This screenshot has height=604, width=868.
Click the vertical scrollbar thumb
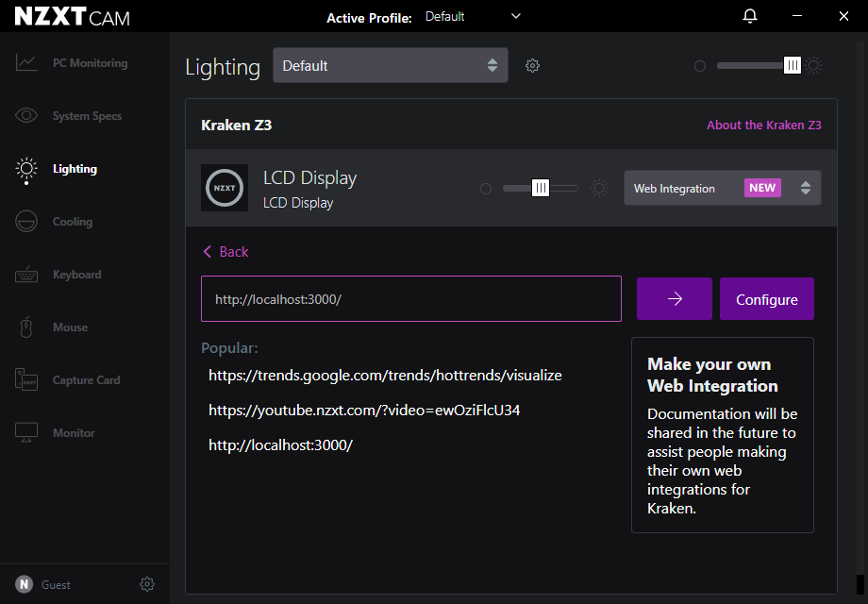pyautogui.click(x=860, y=584)
